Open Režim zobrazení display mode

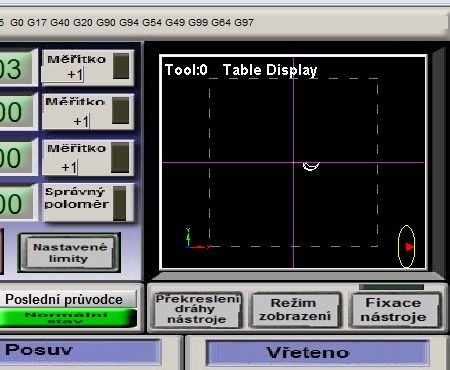click(295, 309)
